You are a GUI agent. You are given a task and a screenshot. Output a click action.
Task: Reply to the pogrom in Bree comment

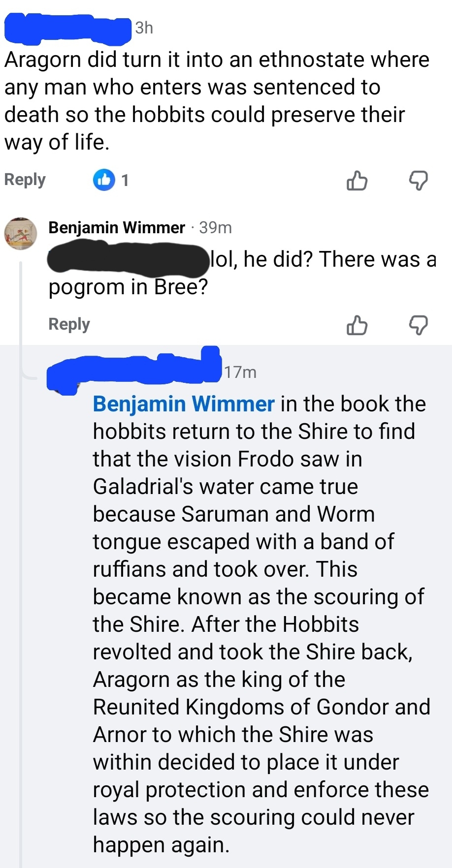[x=69, y=324]
